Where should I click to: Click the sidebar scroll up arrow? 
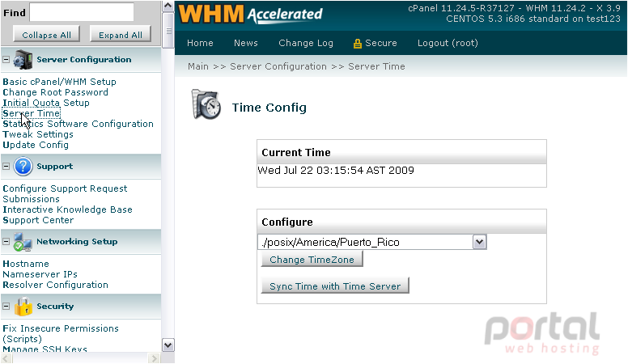(x=168, y=6)
